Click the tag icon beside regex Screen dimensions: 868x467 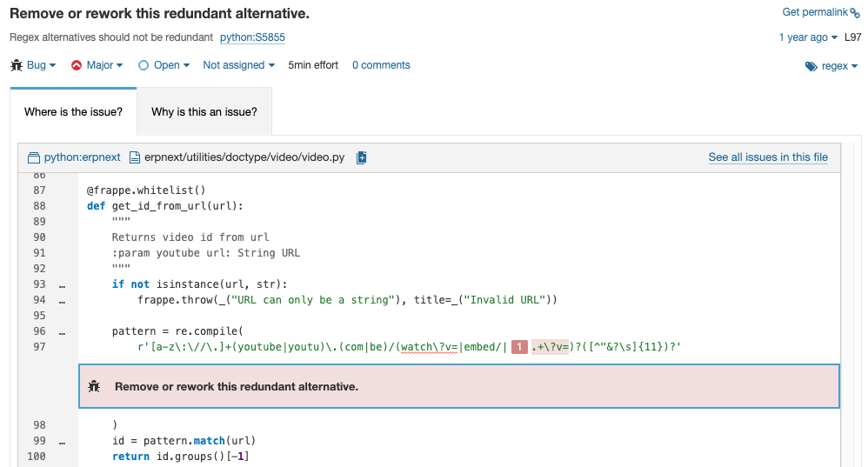(x=811, y=66)
